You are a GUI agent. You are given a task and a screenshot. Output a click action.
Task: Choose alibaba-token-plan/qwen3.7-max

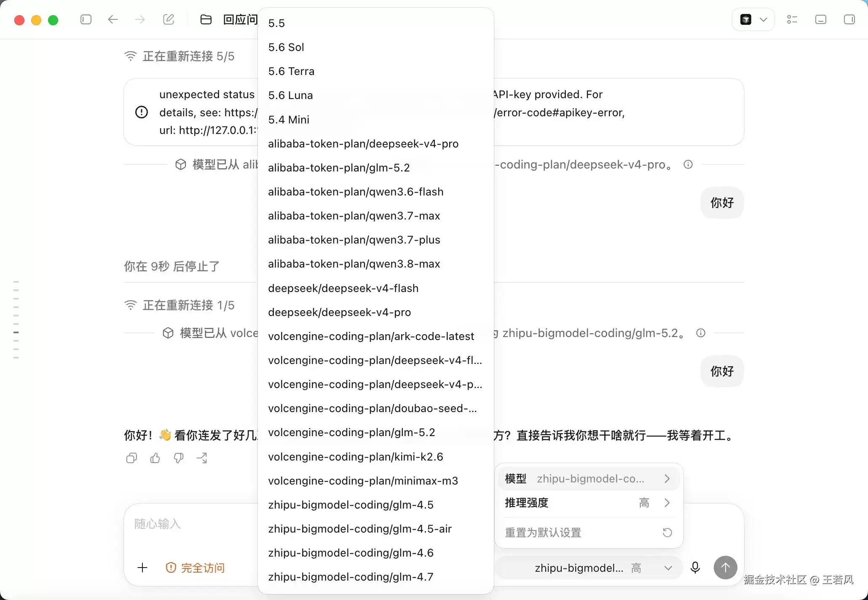[x=375, y=216]
